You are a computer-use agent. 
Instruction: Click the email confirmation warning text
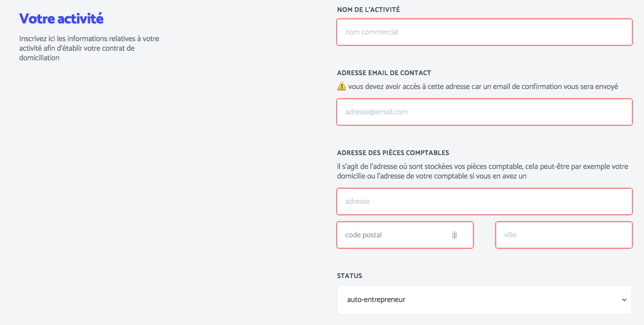coord(483,87)
